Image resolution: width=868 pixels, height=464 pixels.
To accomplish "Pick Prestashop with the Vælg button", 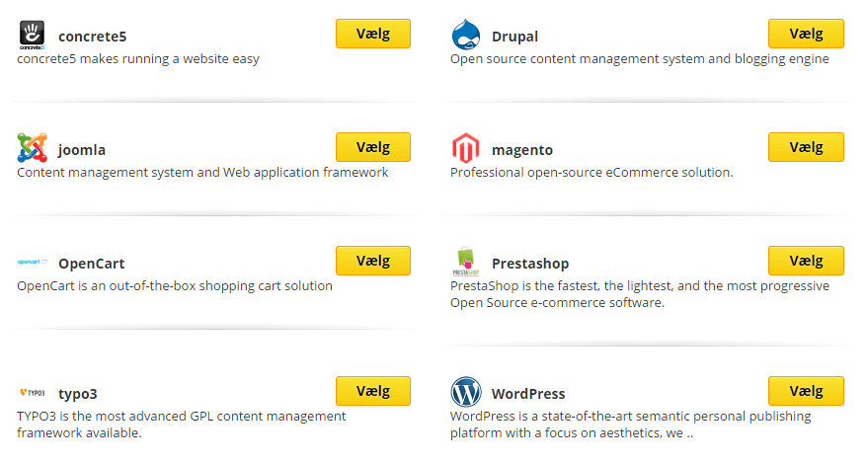I will point(806,261).
